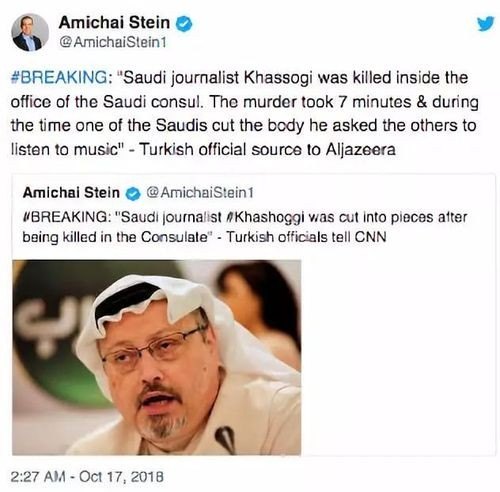The image size is (500, 492).
Task: Click the top blue verified badge
Action: (x=184, y=24)
